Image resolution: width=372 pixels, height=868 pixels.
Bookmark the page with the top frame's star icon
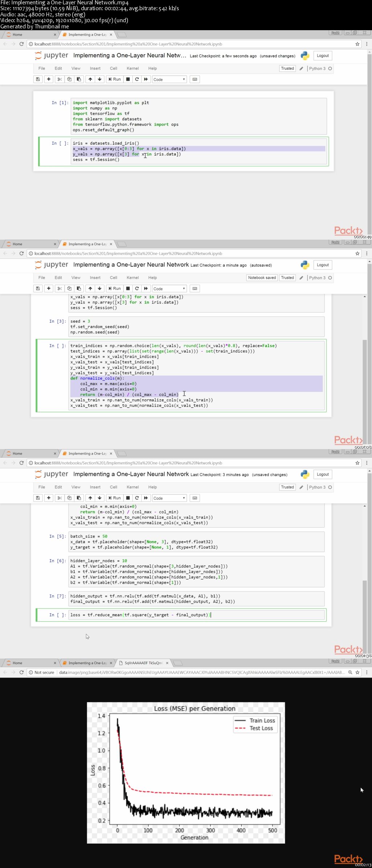point(357,44)
